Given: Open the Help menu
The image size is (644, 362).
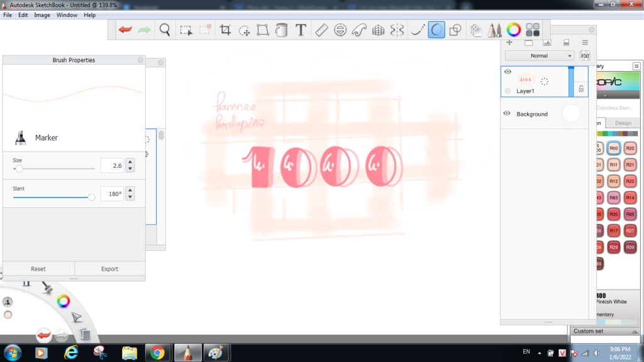Looking at the screenshot, I should 89,15.
